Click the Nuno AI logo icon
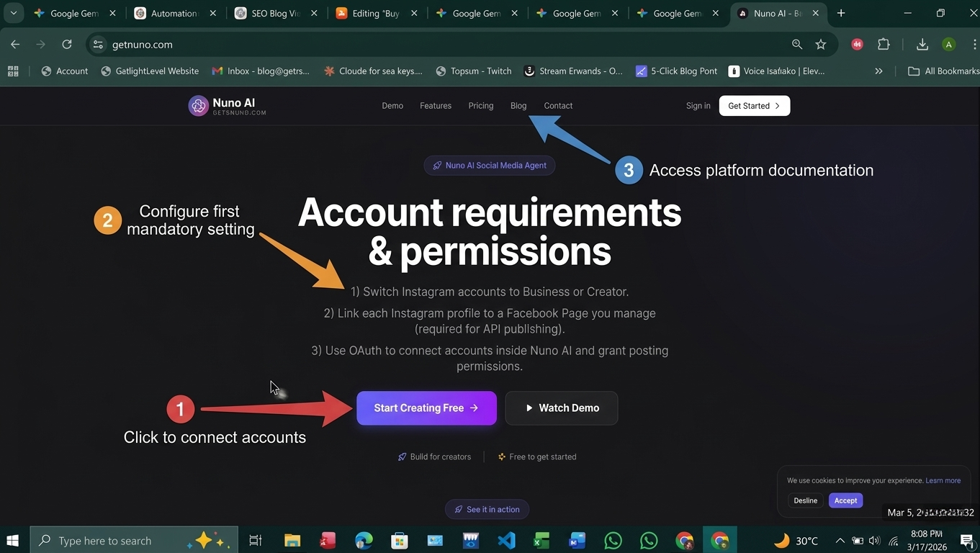 (198, 106)
